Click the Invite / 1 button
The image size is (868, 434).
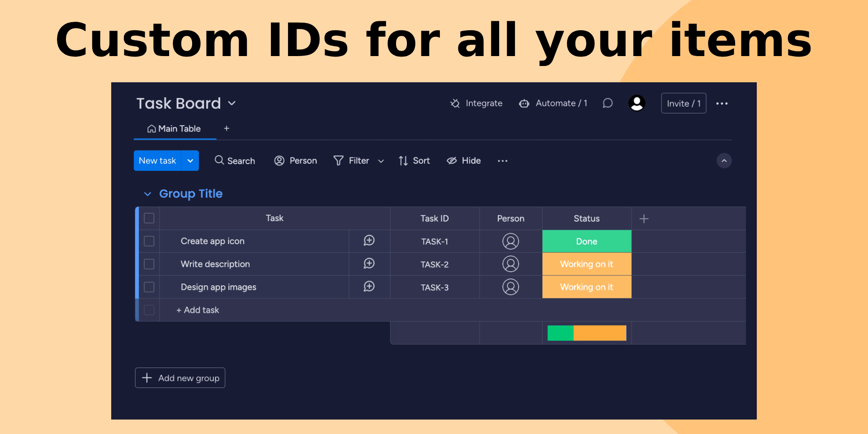pos(684,104)
